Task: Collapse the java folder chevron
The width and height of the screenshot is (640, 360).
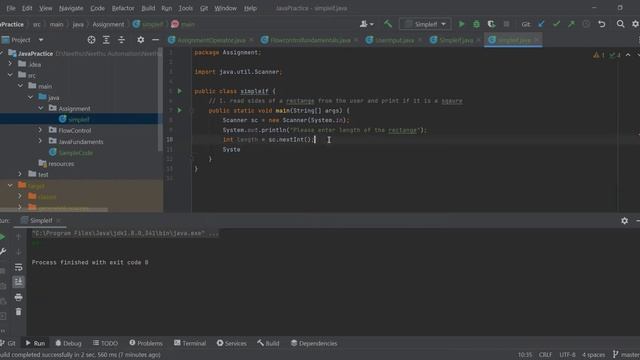Action: [31, 97]
